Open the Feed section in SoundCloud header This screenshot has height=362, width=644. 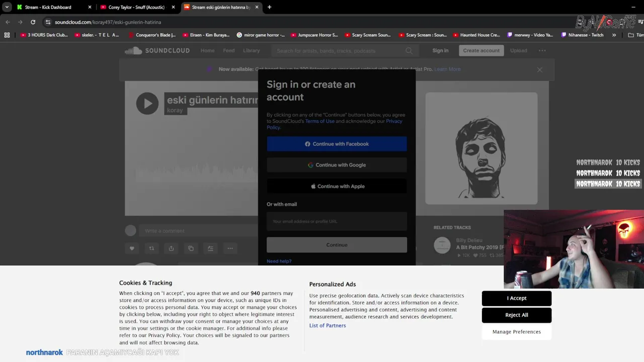(229, 50)
